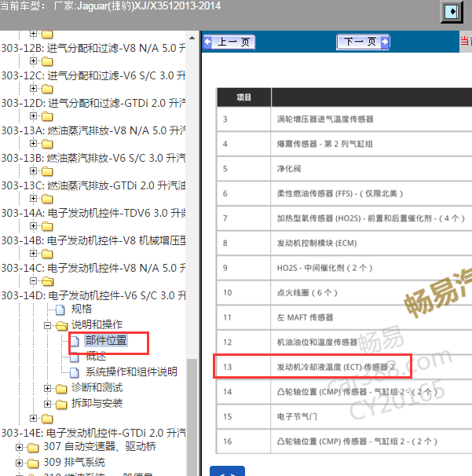472x476 pixels.
Task: Open the 规格 document
Action: click(x=82, y=309)
